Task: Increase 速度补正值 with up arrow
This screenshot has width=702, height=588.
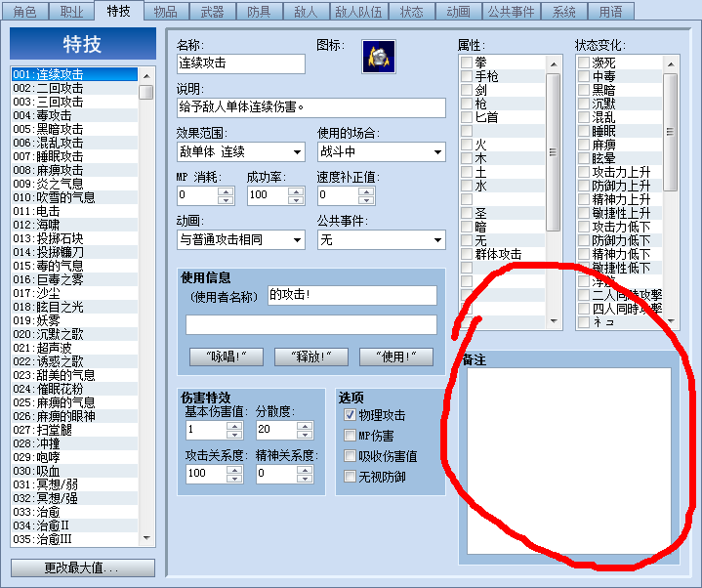Action: [366, 191]
